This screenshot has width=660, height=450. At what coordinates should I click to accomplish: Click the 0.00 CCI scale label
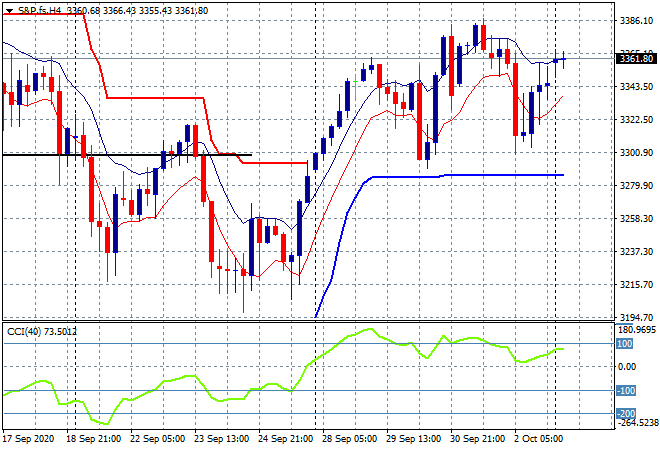tap(627, 367)
